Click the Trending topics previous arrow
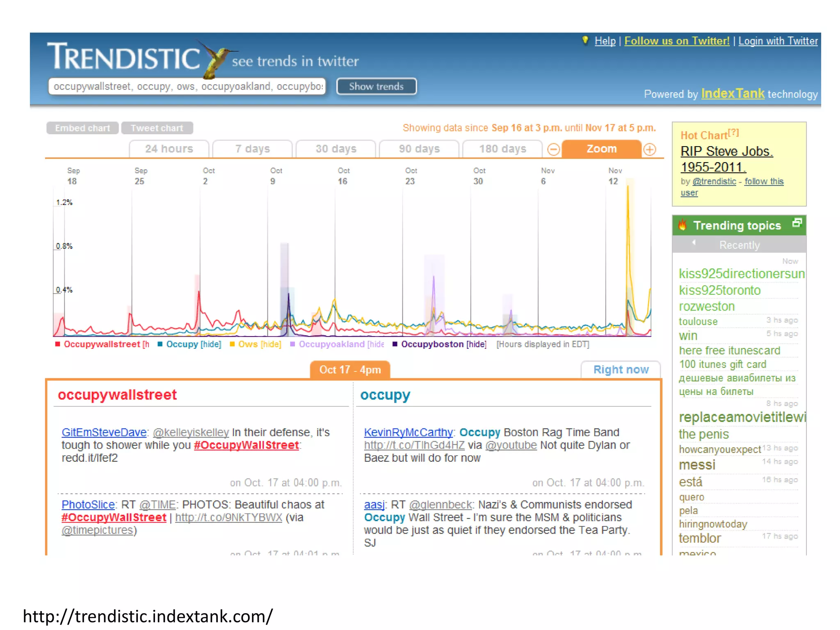840x630 pixels. point(694,243)
